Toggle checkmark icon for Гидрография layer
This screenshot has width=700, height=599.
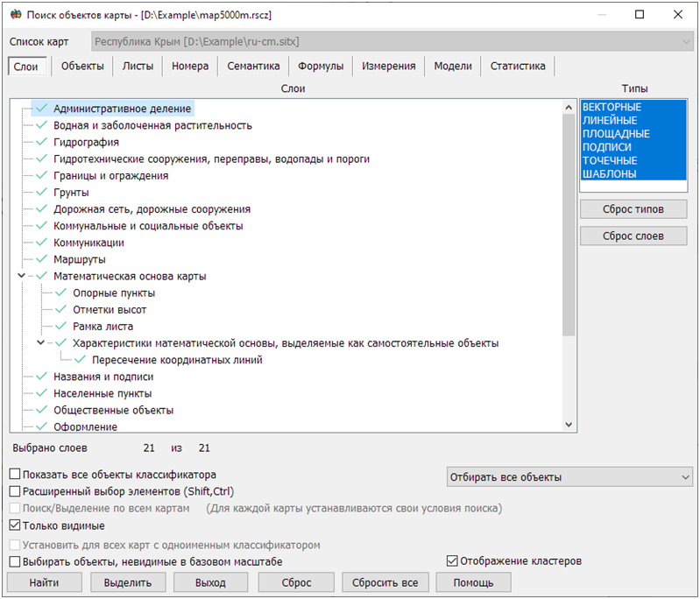(x=41, y=142)
